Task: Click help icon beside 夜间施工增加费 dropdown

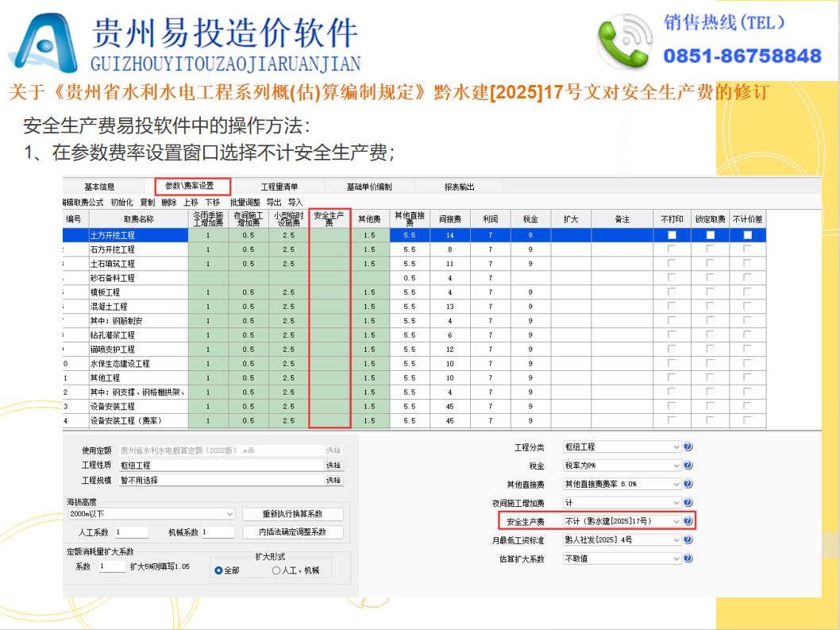Action: pos(688,503)
